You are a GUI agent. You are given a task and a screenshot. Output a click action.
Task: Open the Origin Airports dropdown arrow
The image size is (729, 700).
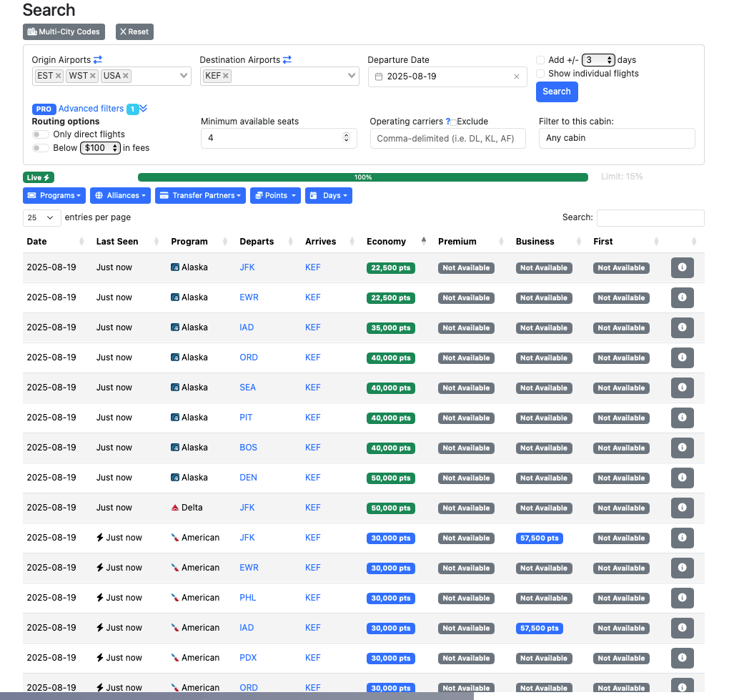tap(184, 75)
